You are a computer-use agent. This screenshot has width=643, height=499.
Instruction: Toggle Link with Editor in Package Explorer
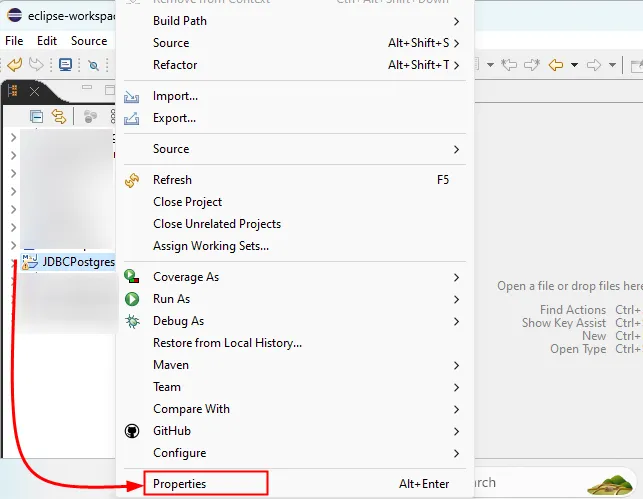pos(59,116)
